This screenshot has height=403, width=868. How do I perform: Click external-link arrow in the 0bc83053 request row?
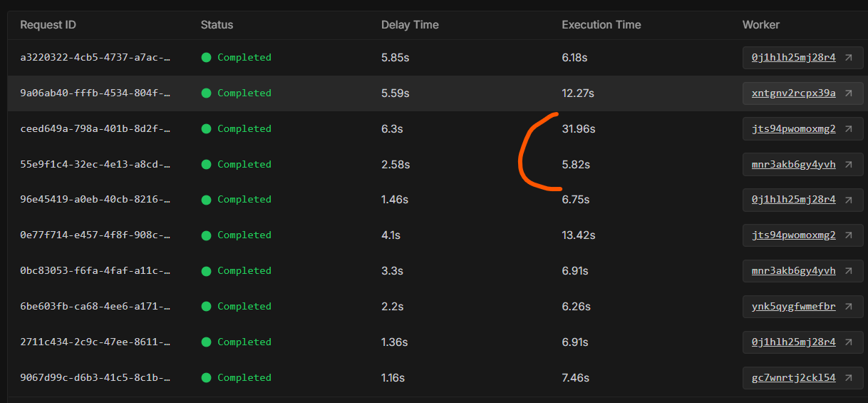(x=848, y=271)
